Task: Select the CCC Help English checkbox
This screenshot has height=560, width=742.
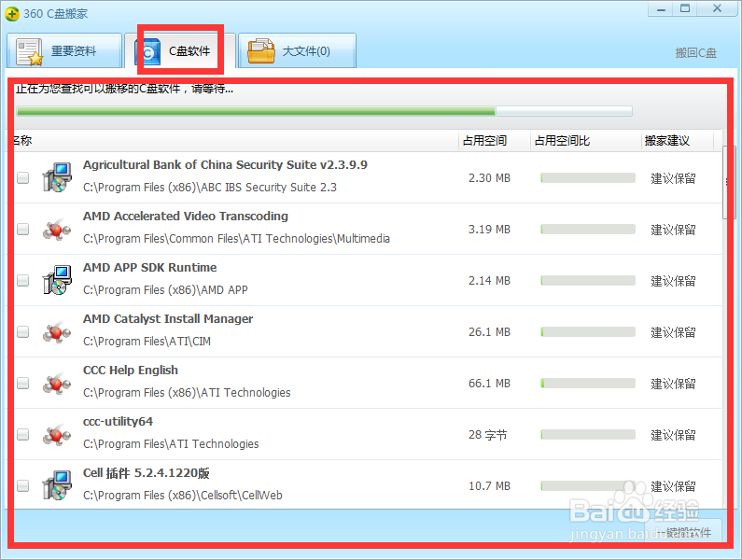Action: click(x=22, y=384)
